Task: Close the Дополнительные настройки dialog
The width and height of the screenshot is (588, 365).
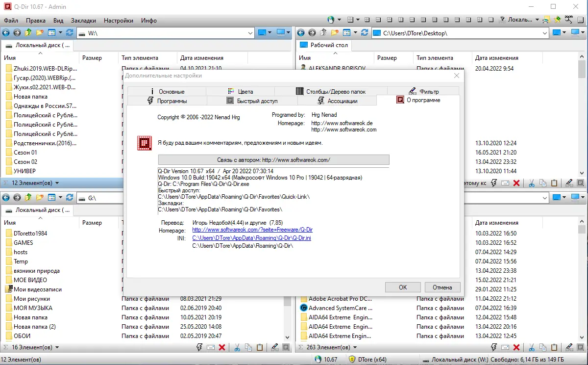Action: [x=457, y=76]
